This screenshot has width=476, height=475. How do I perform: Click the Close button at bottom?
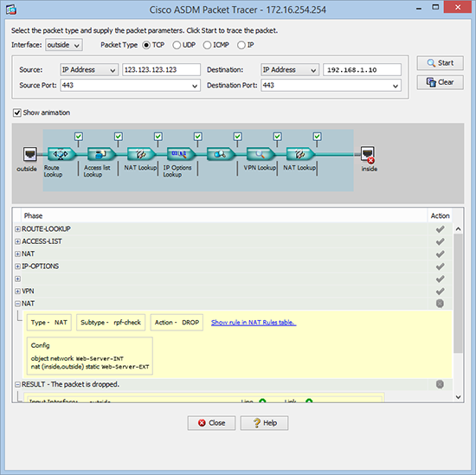(x=211, y=423)
